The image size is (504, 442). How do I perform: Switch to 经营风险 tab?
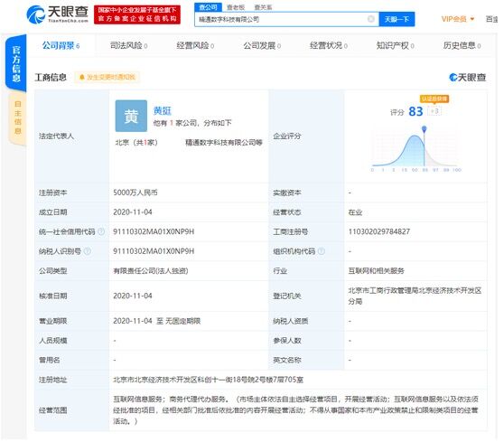point(195,46)
